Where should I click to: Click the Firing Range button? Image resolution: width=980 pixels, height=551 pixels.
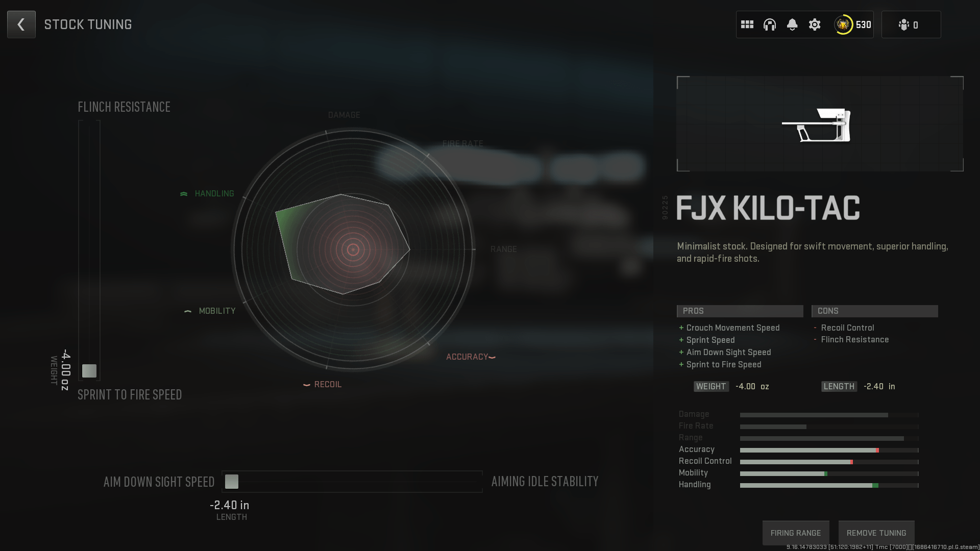point(796,533)
